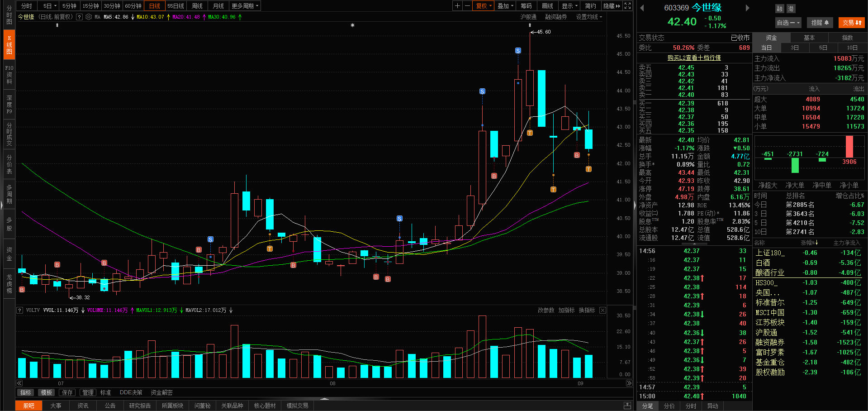868x411 pixels.
Task: Click 购买L2查看十档行情 link
Action: (x=694, y=57)
